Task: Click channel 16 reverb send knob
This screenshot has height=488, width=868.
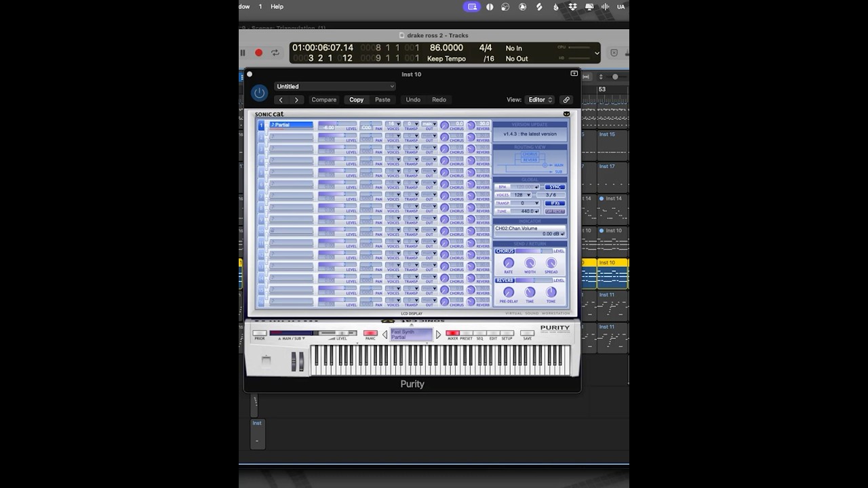Action: coord(471,302)
